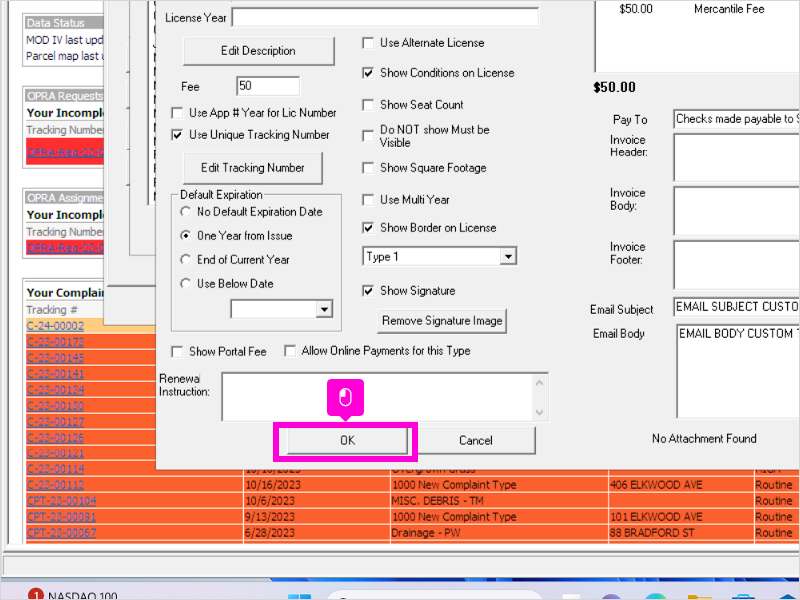The width and height of the screenshot is (800, 600).
Task: Uncheck the Show Signature checkbox
Action: click(x=368, y=291)
